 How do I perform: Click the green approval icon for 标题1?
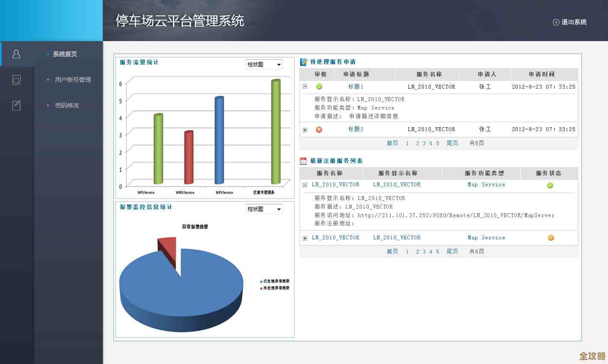(x=319, y=87)
